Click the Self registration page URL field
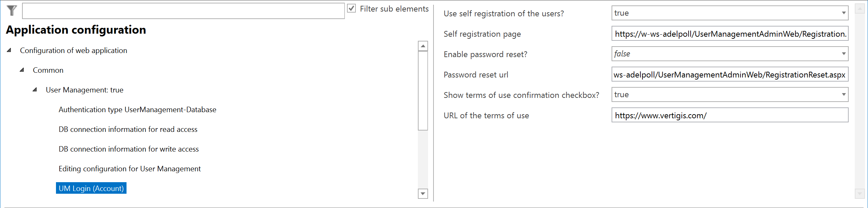The height and width of the screenshot is (208, 868). 729,34
